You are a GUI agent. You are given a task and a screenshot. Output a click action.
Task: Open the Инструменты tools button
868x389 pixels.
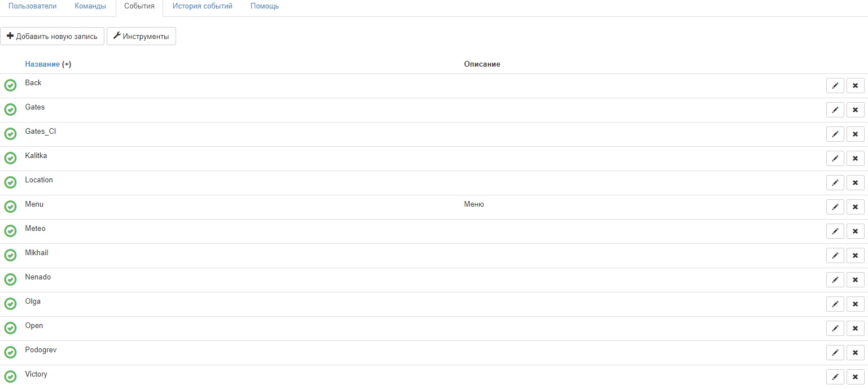(141, 36)
